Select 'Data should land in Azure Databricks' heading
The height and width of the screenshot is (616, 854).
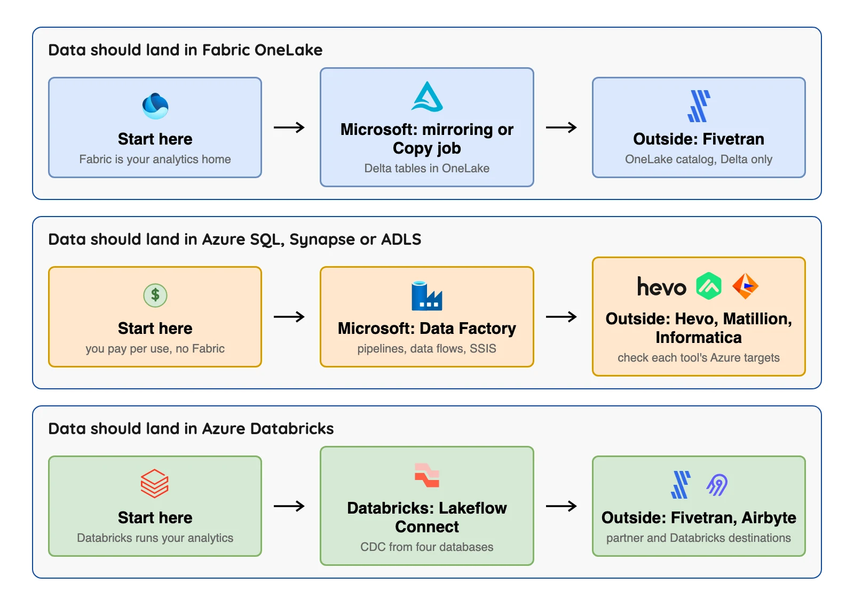191,429
